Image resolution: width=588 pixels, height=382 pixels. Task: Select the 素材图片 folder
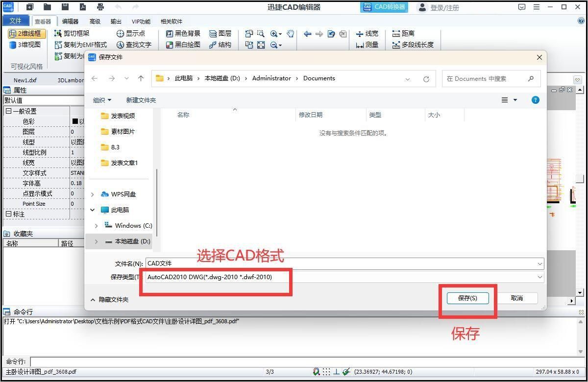pyautogui.click(x=118, y=131)
